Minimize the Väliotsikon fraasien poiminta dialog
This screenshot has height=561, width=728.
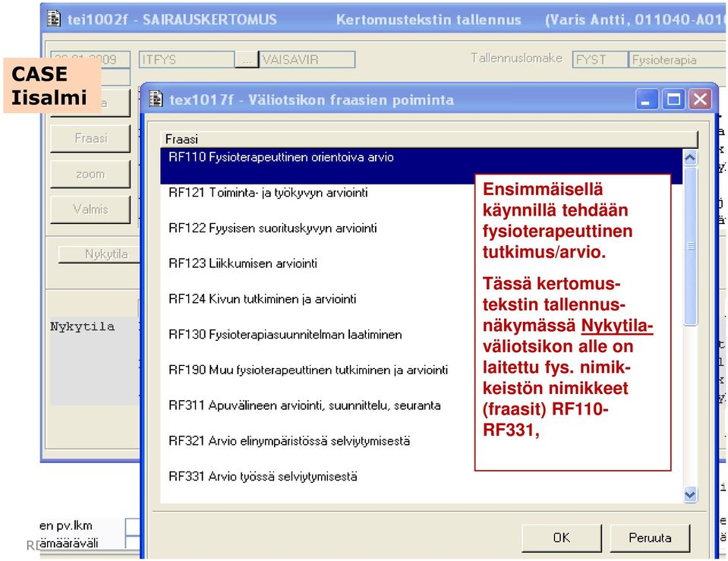pos(645,99)
